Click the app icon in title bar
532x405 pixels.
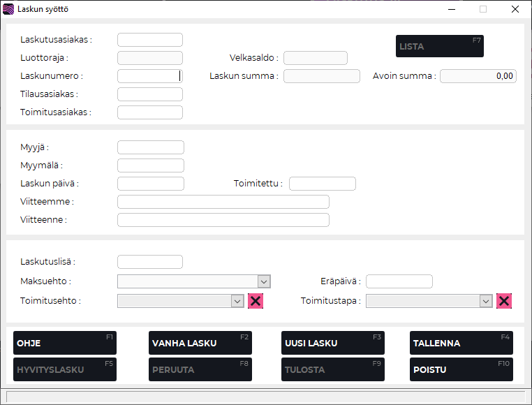click(8, 10)
